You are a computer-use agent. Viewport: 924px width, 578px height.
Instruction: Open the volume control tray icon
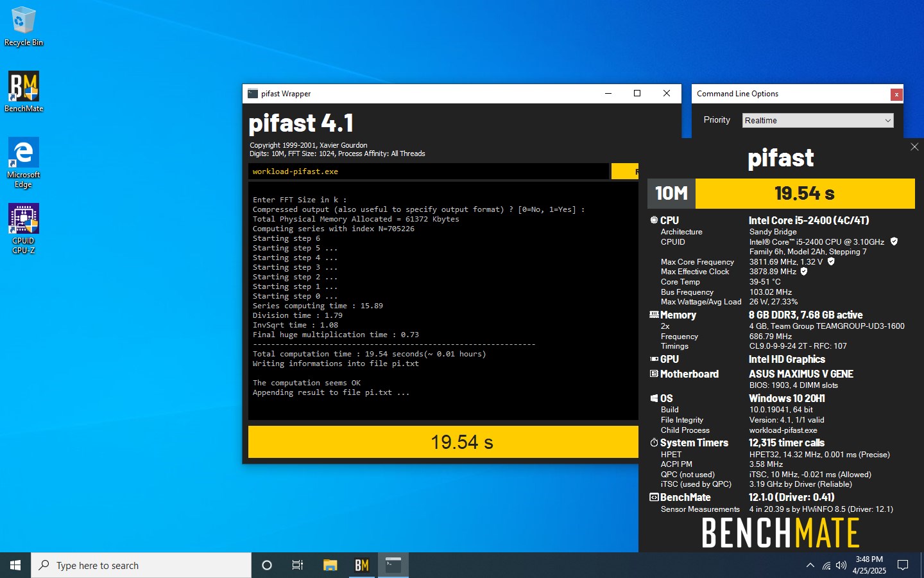coord(841,565)
